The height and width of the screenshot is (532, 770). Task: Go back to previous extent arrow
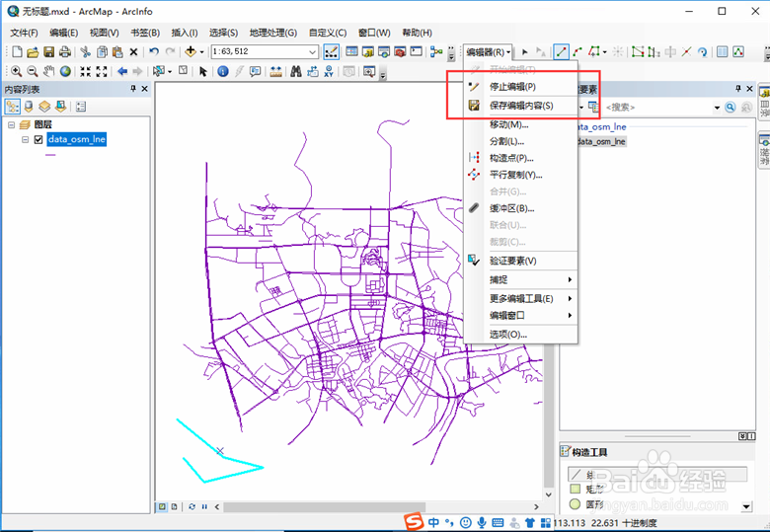click(x=122, y=72)
